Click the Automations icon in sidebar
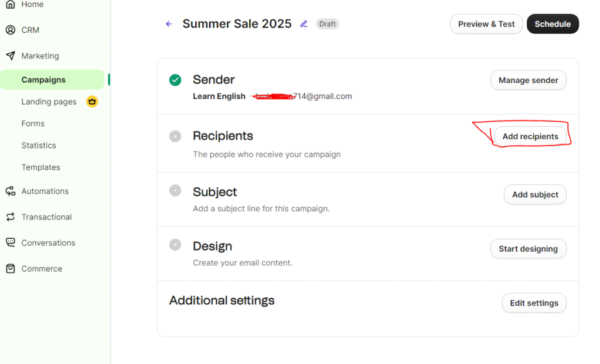Image resolution: width=600 pixels, height=364 pixels. click(10, 191)
